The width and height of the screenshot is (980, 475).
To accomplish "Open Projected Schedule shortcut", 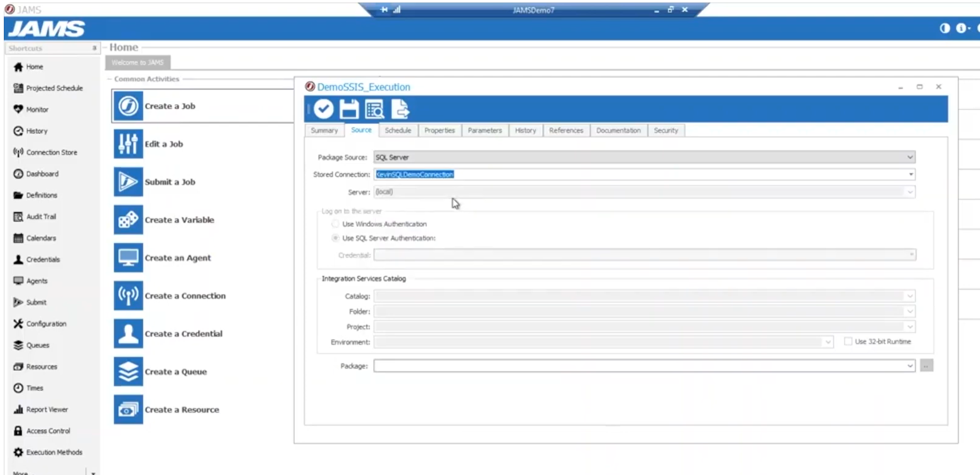I will (48, 88).
